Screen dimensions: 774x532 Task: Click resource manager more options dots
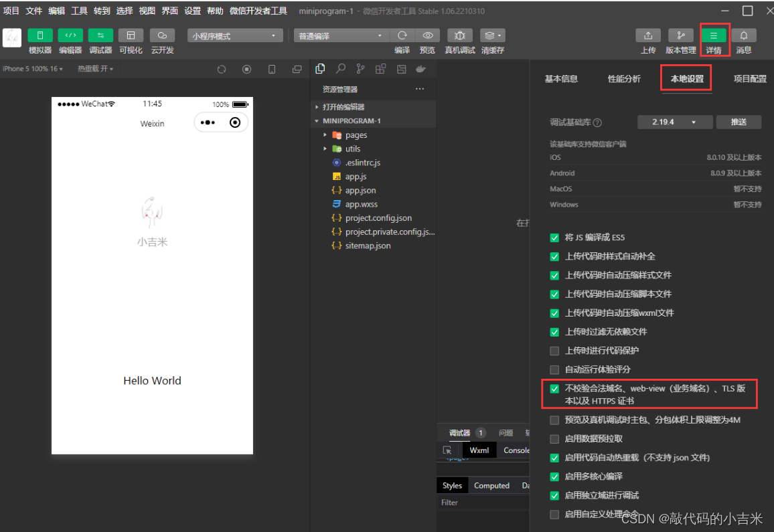point(420,89)
